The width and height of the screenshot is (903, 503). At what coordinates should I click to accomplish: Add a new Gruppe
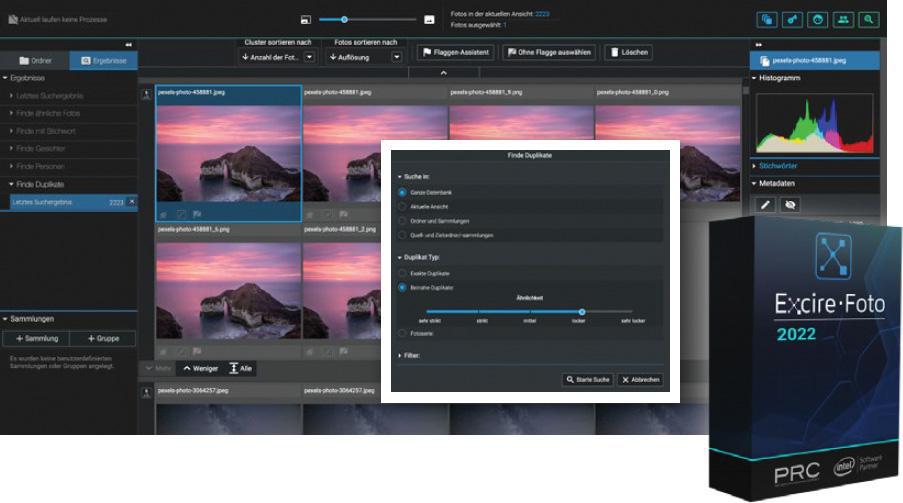click(x=103, y=339)
